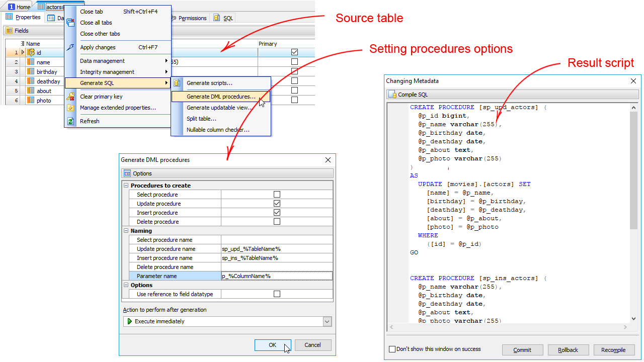644x362 pixels.
Task: Click the Options icon in DML dialog
Action: coord(127,173)
